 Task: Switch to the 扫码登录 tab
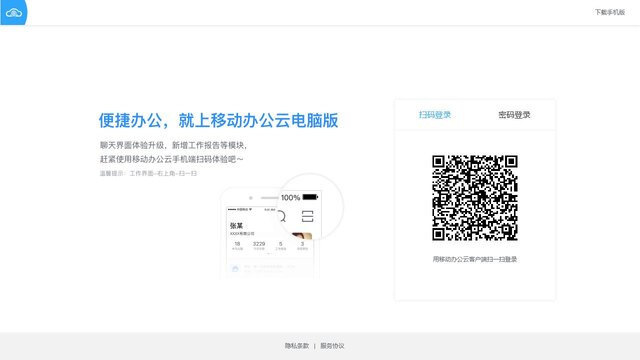point(435,115)
